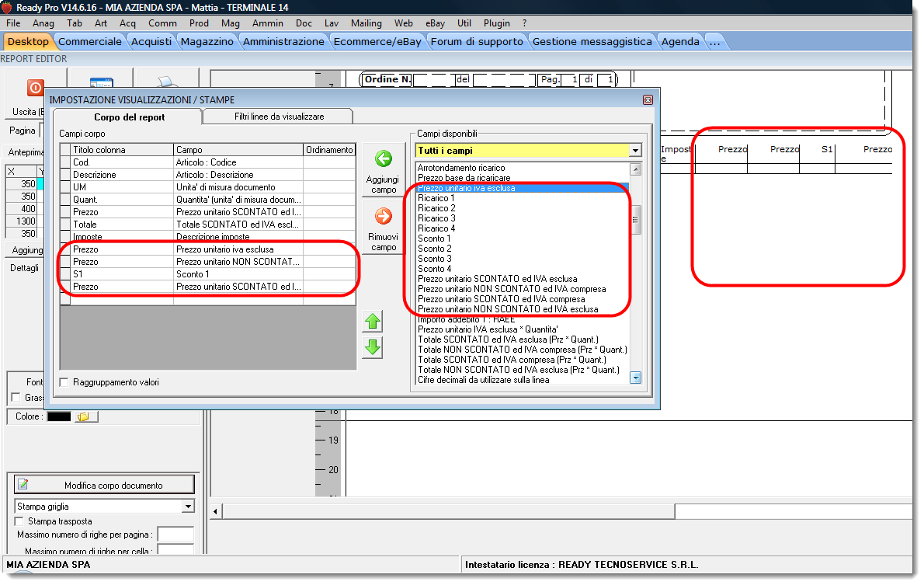Open the Stampa griglia dropdown
Image resolution: width=924 pixels, height=585 pixels.
pyautogui.click(x=188, y=506)
